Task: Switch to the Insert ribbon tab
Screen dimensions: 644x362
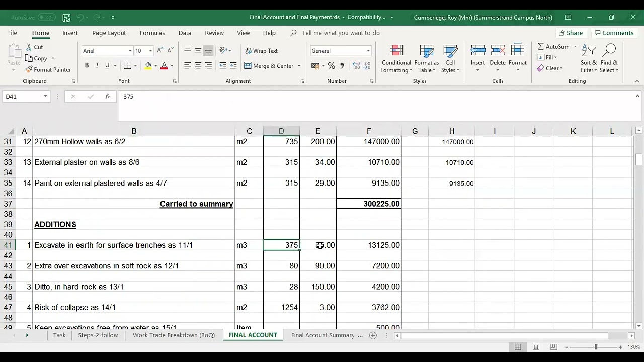Action: pyautogui.click(x=70, y=33)
